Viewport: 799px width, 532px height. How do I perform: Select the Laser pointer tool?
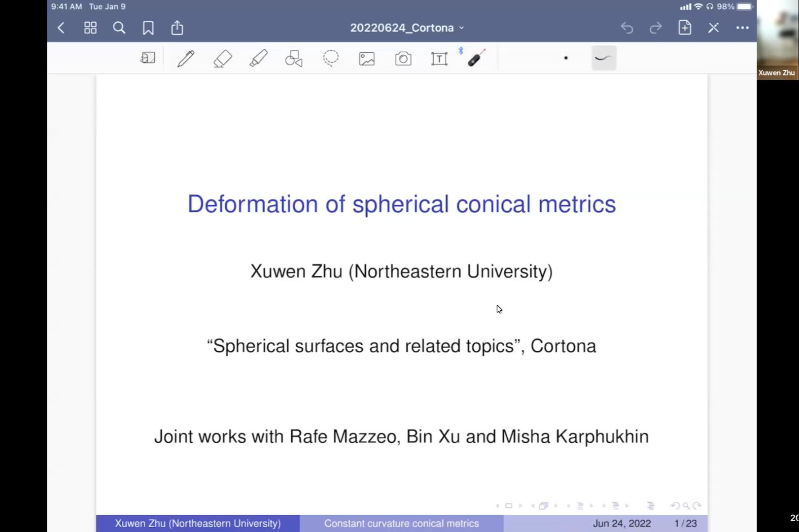[476, 58]
